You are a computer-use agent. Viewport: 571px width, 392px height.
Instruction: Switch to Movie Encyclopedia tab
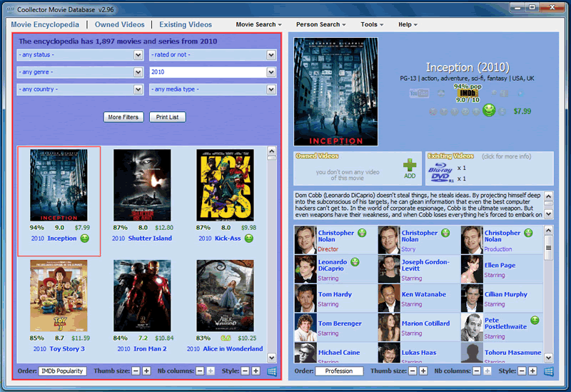click(x=45, y=24)
